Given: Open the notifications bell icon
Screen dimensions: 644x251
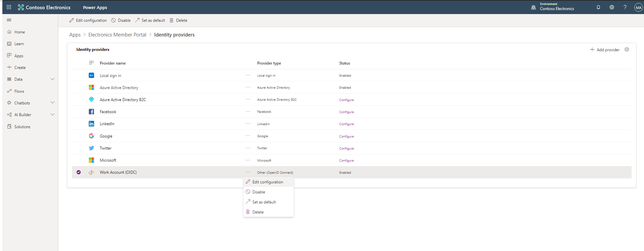Looking at the screenshot, I should pos(598,7).
